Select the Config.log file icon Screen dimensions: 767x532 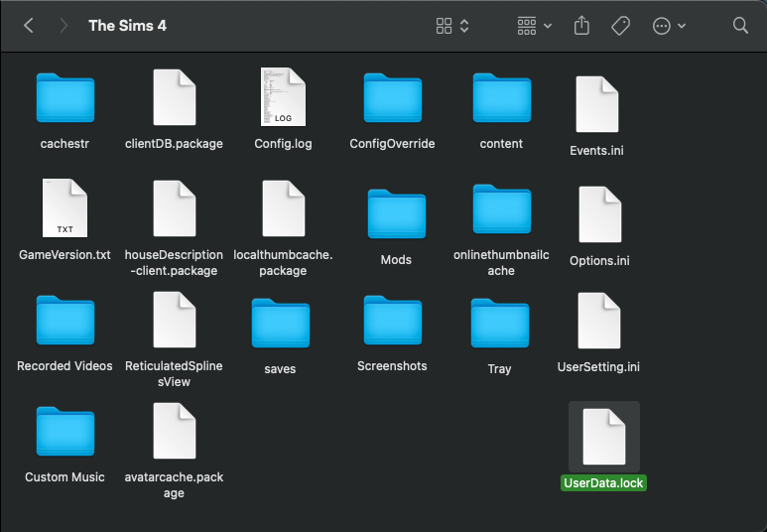[283, 97]
